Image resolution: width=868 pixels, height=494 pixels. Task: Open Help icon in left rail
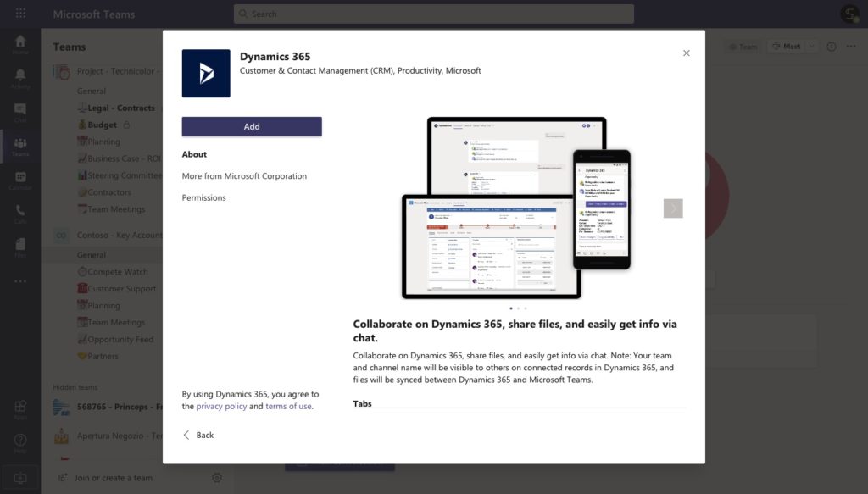click(x=20, y=443)
